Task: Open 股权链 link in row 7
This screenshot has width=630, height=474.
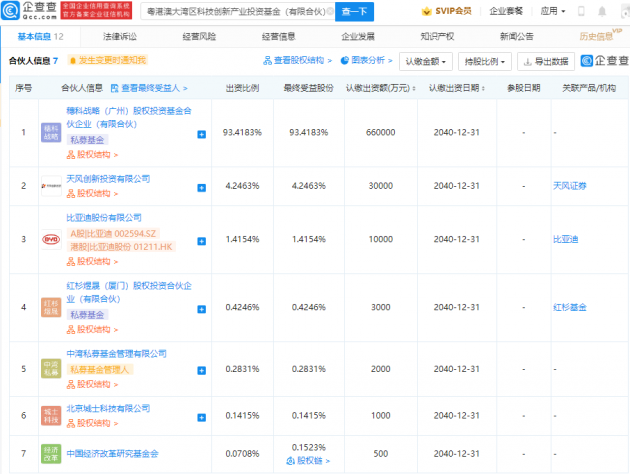Action: coord(308,461)
